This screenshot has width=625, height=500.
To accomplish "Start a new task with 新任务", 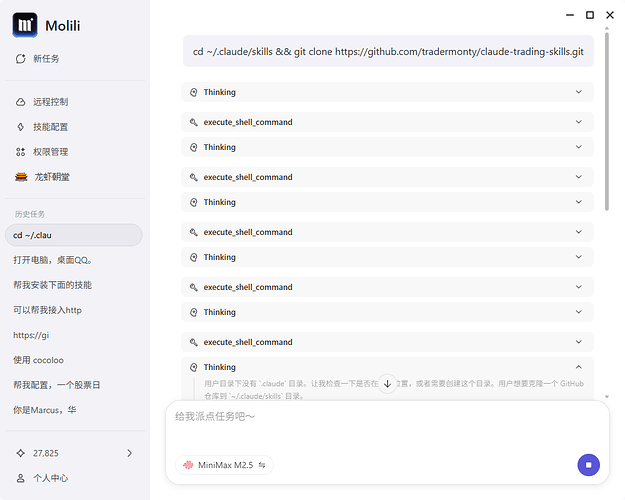I will (x=37, y=59).
